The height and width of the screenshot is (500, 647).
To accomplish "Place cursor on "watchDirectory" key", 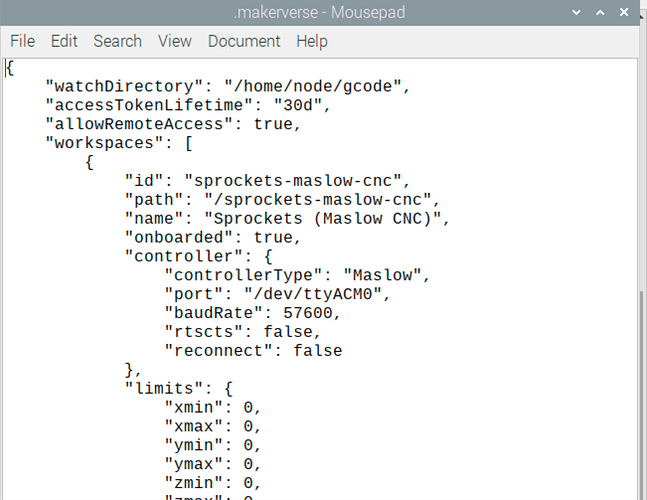I will click(x=124, y=86).
